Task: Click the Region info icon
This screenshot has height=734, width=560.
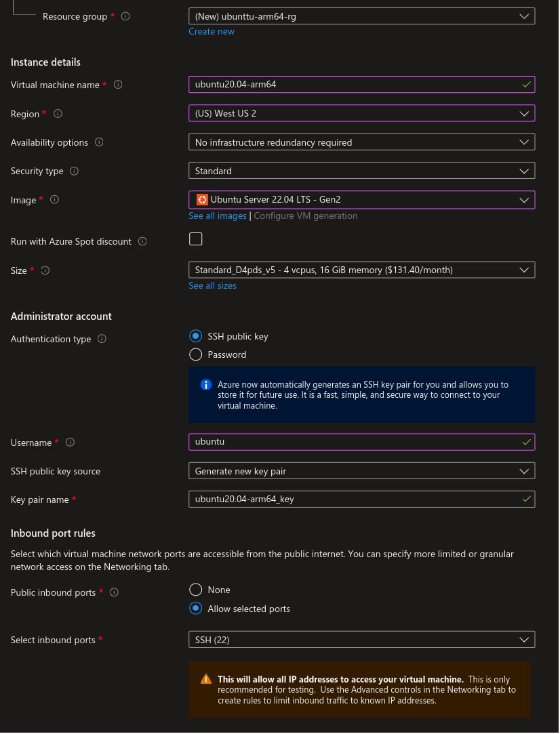Action: (58, 114)
